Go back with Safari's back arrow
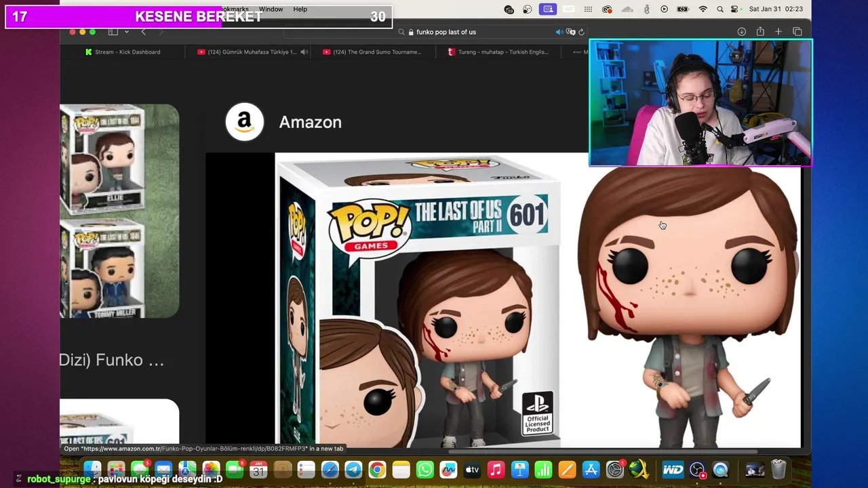Screen dimensions: 868x488 (x=143, y=32)
